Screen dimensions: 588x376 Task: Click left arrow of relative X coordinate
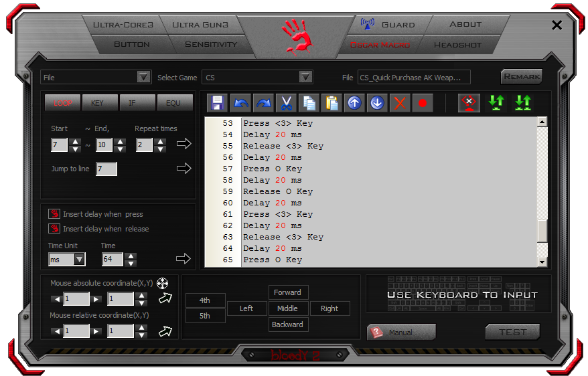[x=57, y=331]
